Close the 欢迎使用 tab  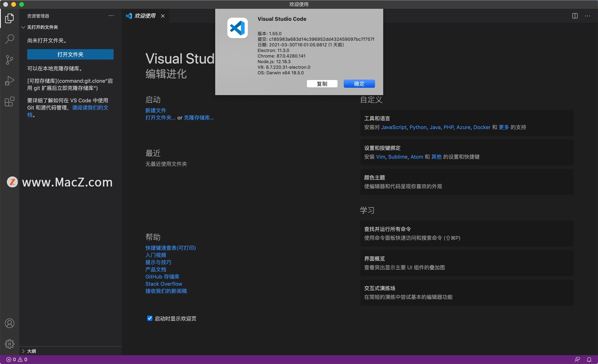(x=163, y=16)
